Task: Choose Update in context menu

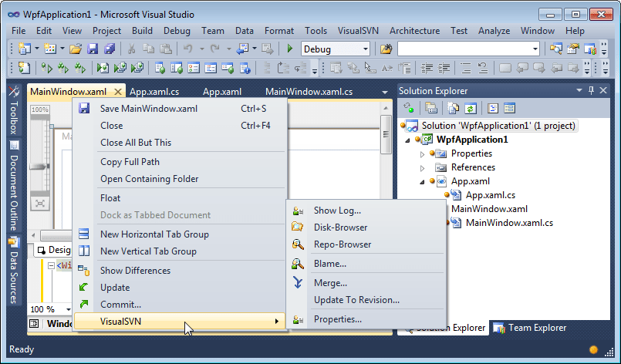Action: click(180, 288)
